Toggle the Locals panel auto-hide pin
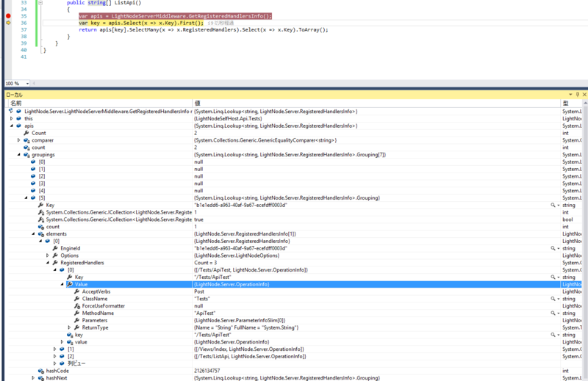 [x=578, y=95]
